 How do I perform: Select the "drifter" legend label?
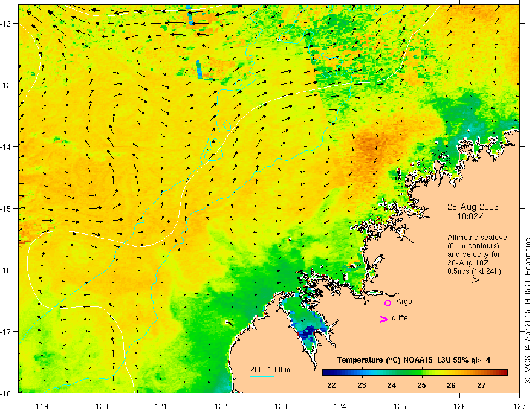click(401, 318)
